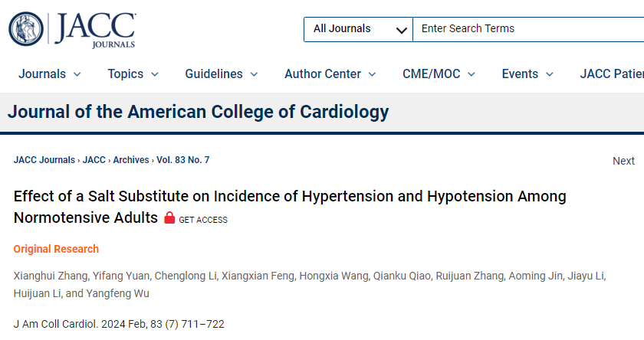Click the GET ACCESS label
Screen dimensions: 644x340
pyautogui.click(x=203, y=220)
